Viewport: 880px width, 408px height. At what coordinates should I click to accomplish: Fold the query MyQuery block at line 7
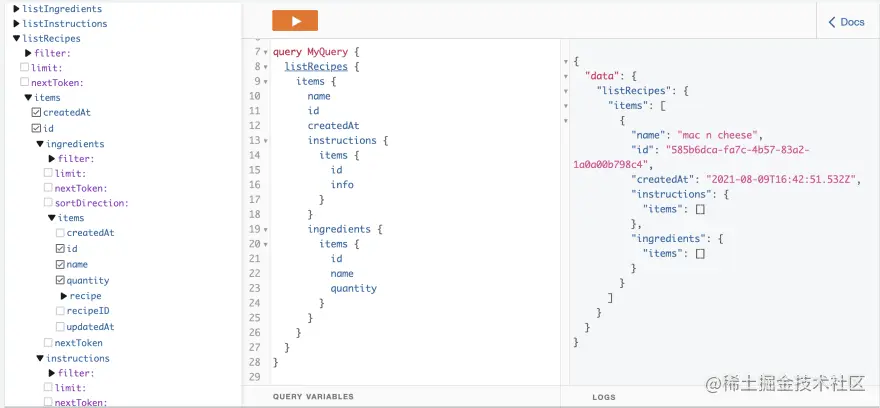pyautogui.click(x=265, y=52)
